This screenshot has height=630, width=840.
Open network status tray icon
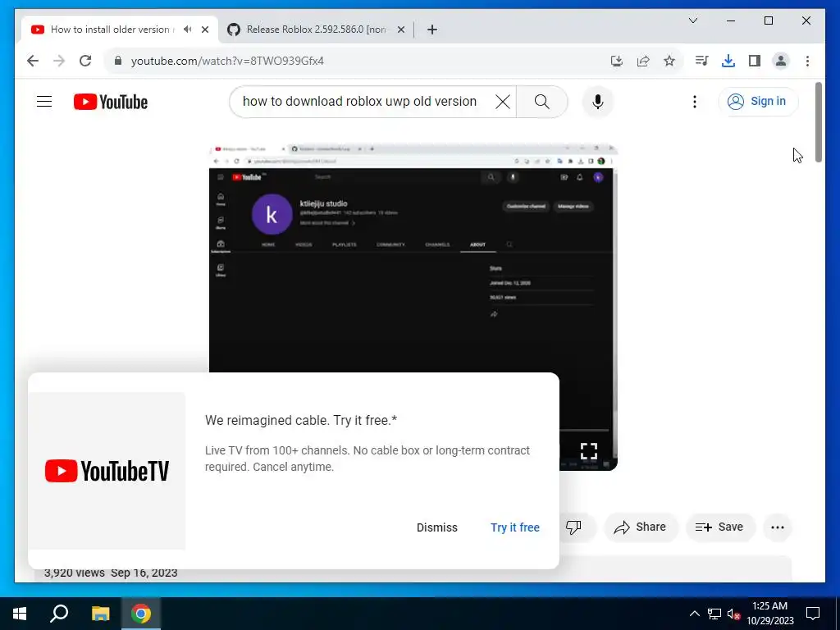(x=714, y=614)
